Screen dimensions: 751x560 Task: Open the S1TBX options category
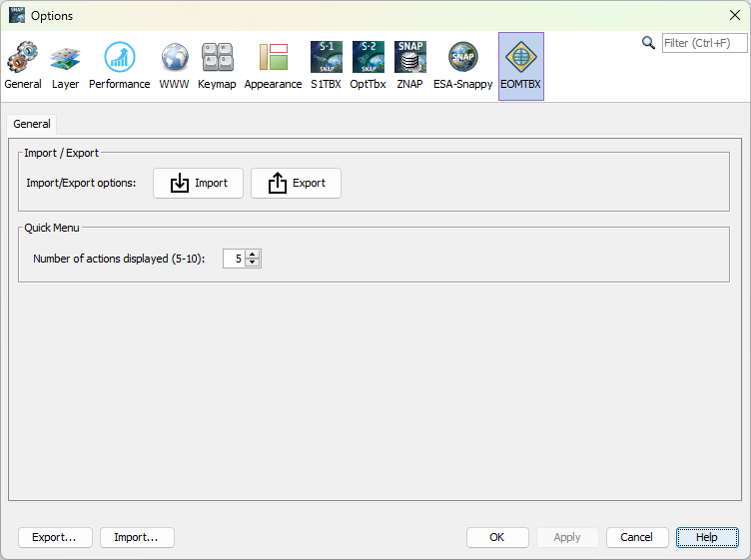[326, 66]
